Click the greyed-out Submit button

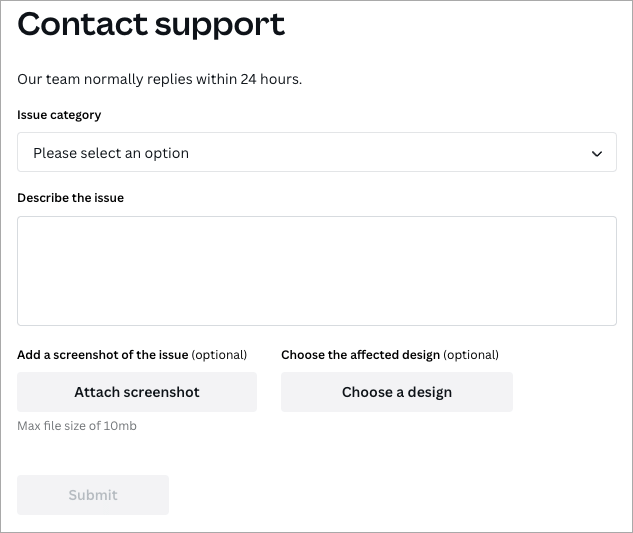[93, 495]
